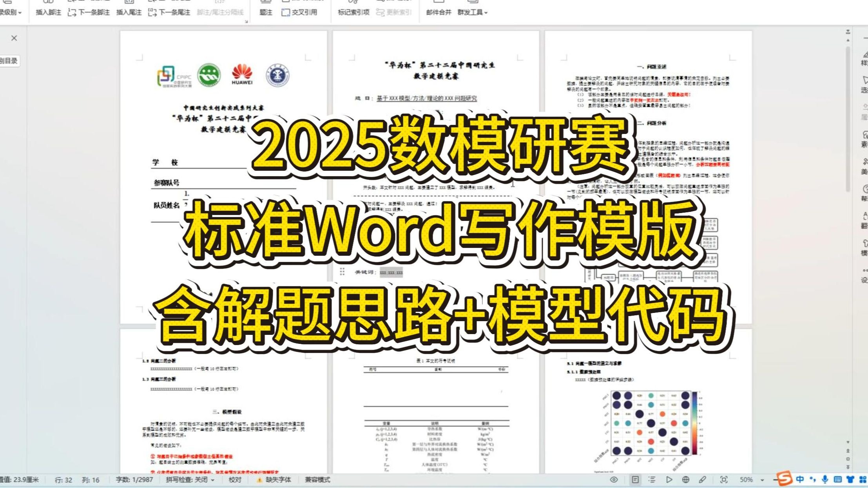Open 样式 styles sidebar icon
Image resolution: width=868 pixels, height=488 pixels.
coord(864,58)
